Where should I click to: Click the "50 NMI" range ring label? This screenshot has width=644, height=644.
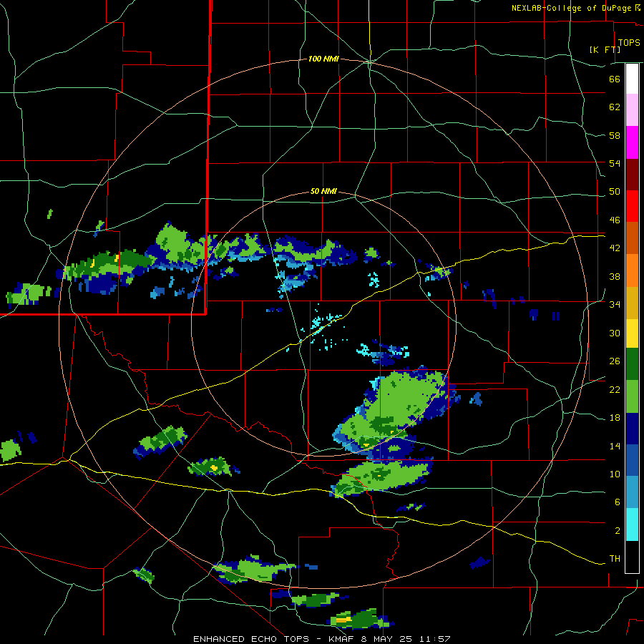(323, 191)
